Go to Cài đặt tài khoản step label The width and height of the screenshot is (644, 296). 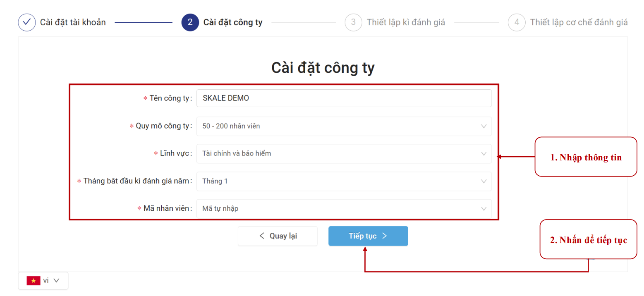click(x=73, y=22)
